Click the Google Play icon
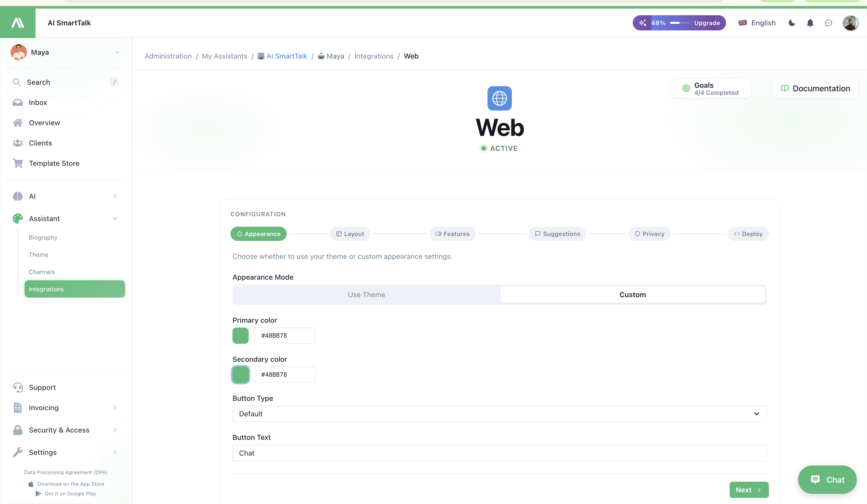The image size is (867, 504). pos(38,494)
